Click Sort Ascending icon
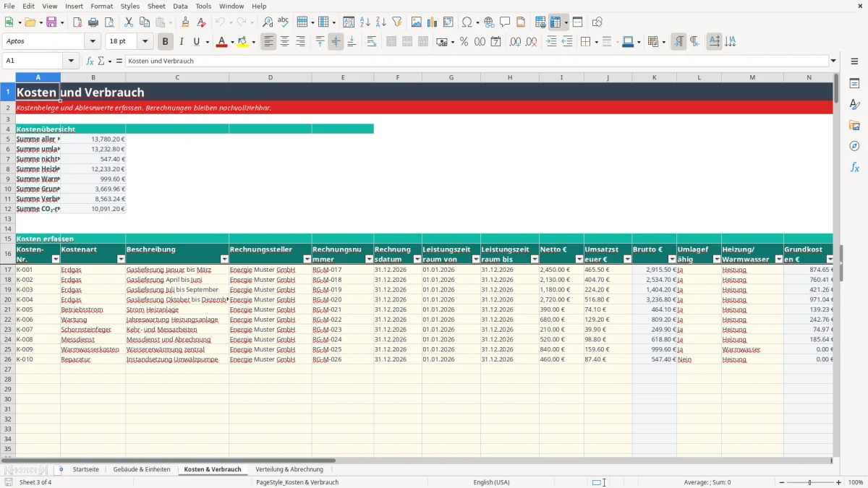The height and width of the screenshot is (488, 868). pyautogui.click(x=365, y=22)
